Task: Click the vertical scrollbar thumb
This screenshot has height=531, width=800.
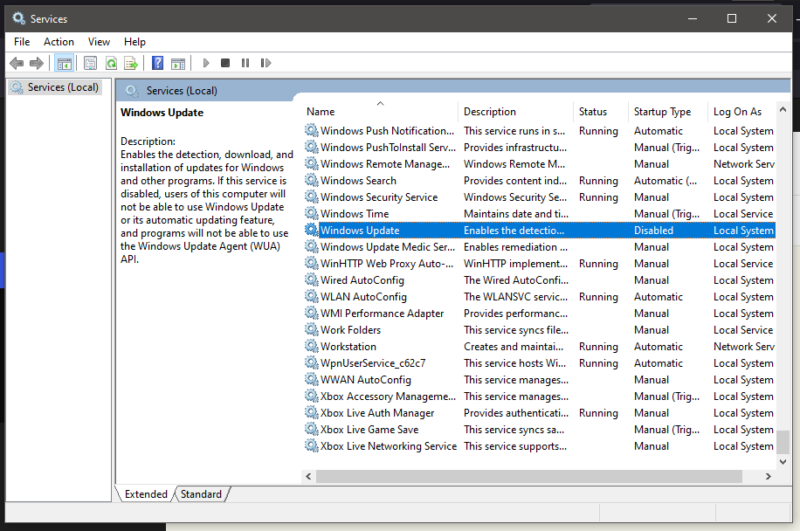Action: point(783,441)
